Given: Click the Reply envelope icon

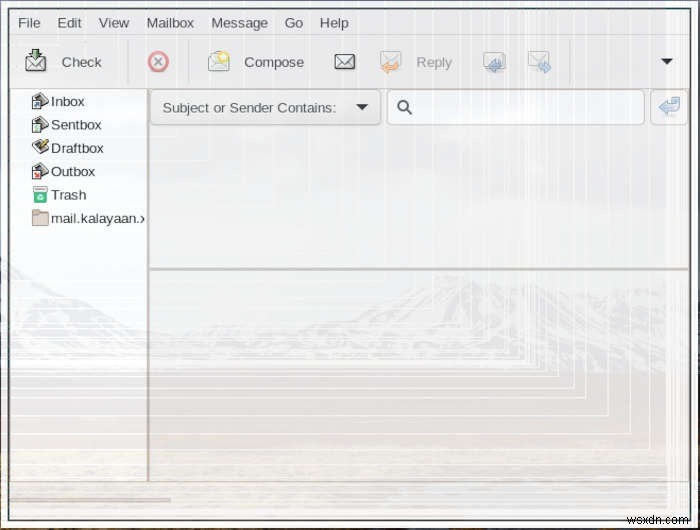Looking at the screenshot, I should click(390, 62).
